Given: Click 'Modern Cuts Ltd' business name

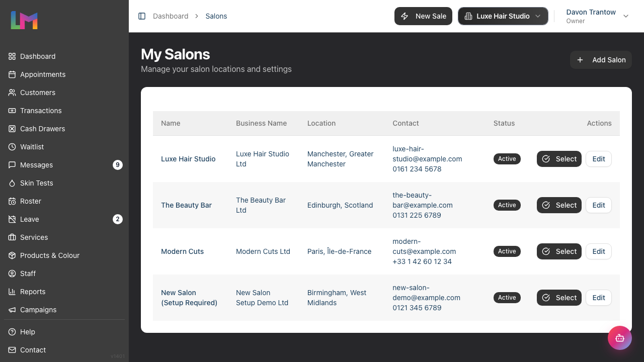Looking at the screenshot, I should pos(263,251).
